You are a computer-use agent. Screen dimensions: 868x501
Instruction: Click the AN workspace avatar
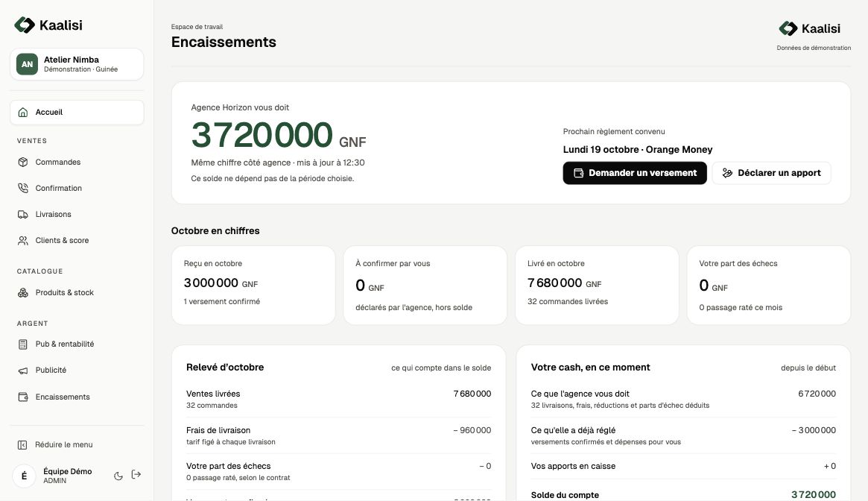tap(27, 64)
